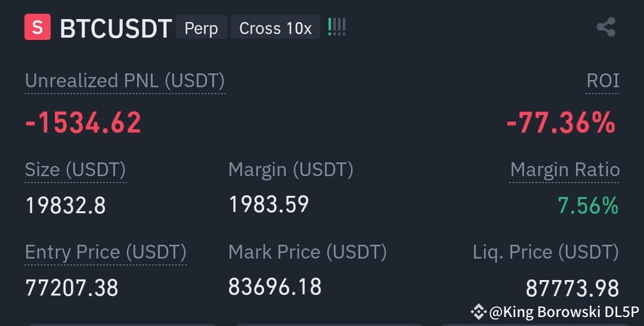Tap the 19832.8 size value
This screenshot has width=644, height=326.
pos(66,205)
